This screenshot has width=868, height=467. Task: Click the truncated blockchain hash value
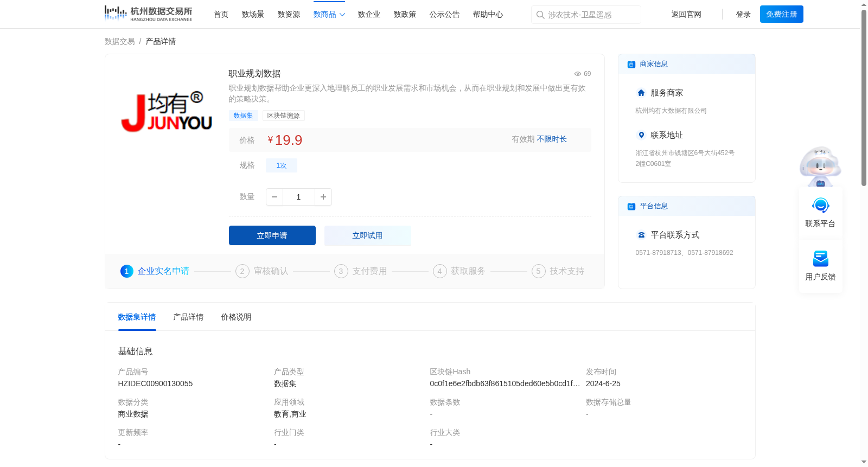pos(505,383)
